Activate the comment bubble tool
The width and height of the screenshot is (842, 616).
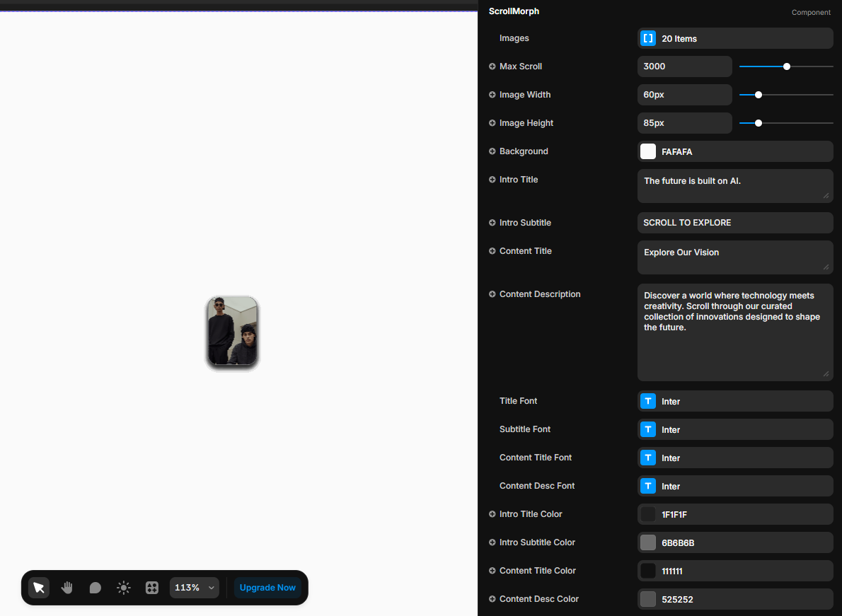pos(96,588)
